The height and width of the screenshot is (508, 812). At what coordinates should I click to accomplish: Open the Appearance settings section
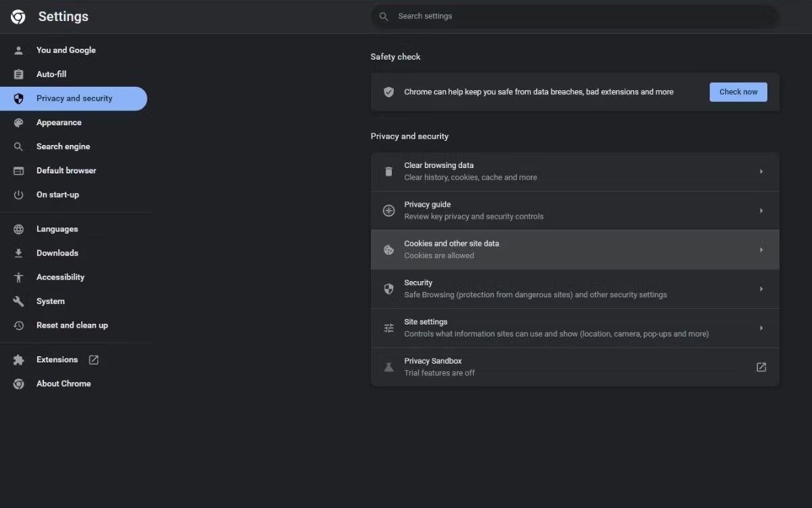pyautogui.click(x=59, y=123)
